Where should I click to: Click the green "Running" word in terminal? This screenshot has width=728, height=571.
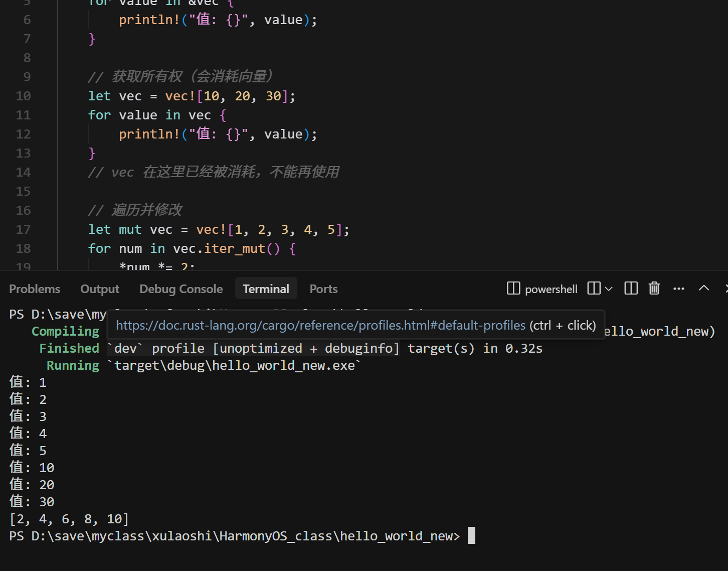pyautogui.click(x=73, y=366)
